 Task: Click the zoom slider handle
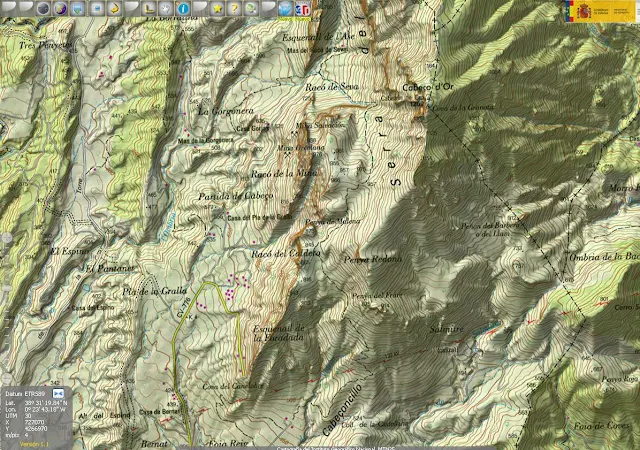point(7,288)
